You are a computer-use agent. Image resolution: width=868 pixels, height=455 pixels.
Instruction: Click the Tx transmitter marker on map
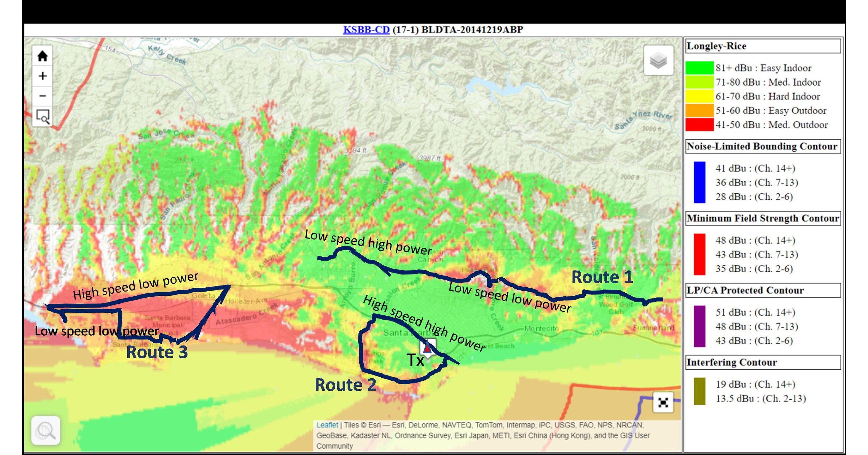coord(427,348)
